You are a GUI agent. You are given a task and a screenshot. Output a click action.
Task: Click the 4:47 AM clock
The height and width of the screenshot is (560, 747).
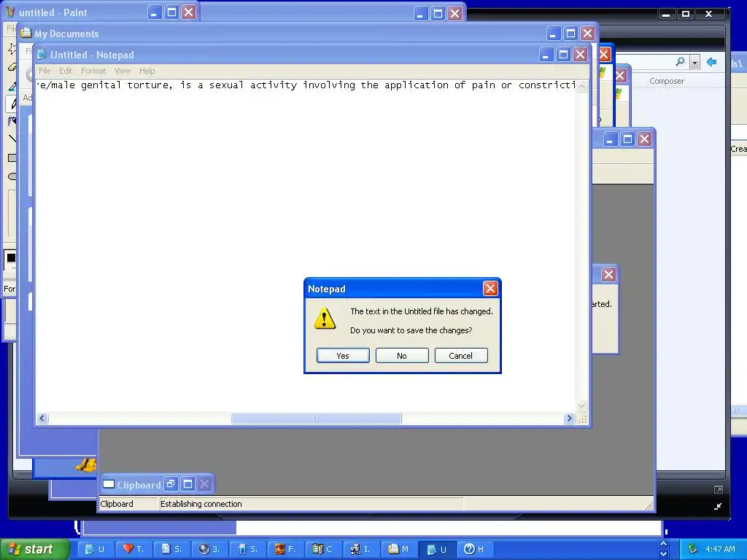(720, 549)
